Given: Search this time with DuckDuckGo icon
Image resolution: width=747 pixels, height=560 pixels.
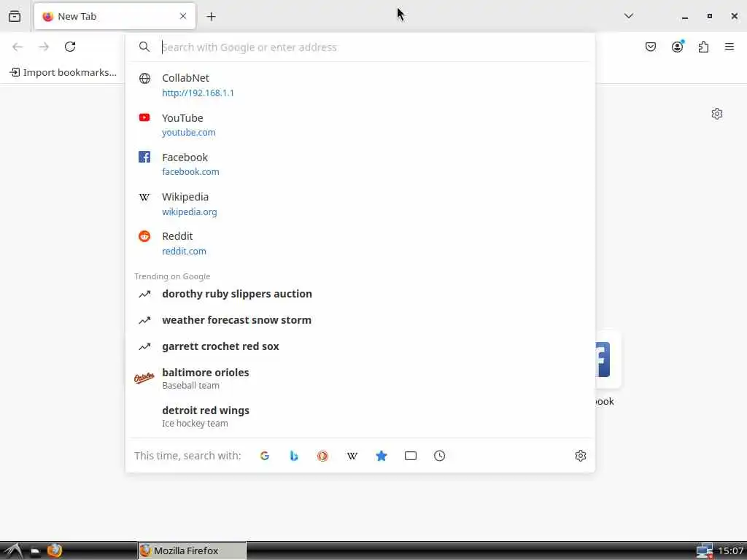Looking at the screenshot, I should pos(323,456).
